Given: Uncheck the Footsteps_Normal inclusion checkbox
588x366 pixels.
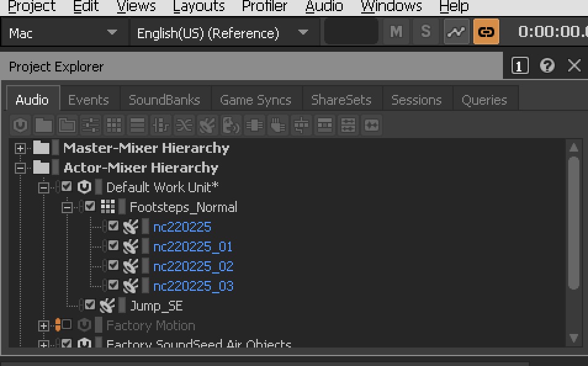Looking at the screenshot, I should pyautogui.click(x=90, y=206).
